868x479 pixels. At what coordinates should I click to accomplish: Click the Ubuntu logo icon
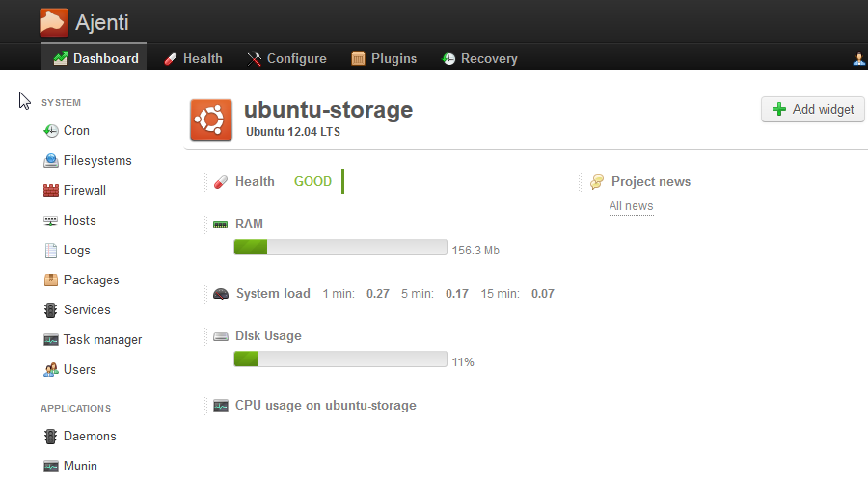click(x=211, y=120)
